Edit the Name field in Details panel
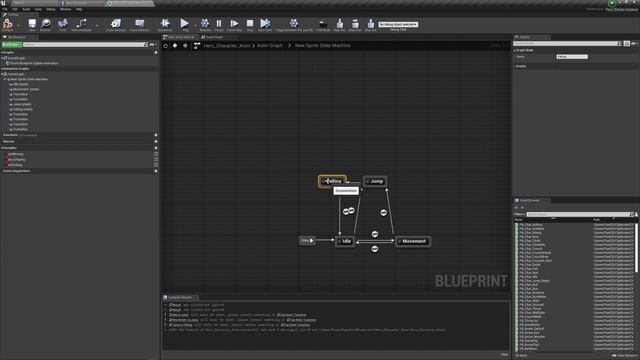This screenshot has height=360, width=640. coord(572,57)
